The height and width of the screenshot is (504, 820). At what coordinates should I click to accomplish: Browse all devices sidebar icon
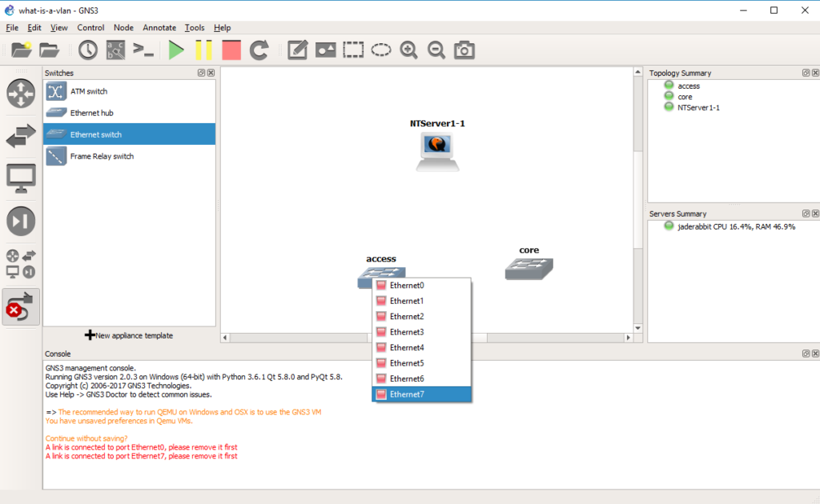21,264
